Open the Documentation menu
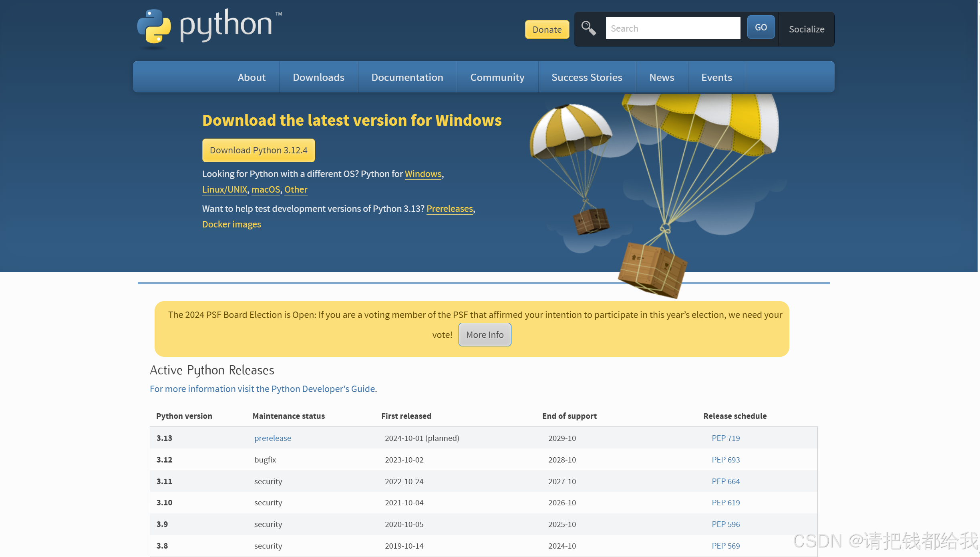The image size is (980, 557). coord(407,77)
